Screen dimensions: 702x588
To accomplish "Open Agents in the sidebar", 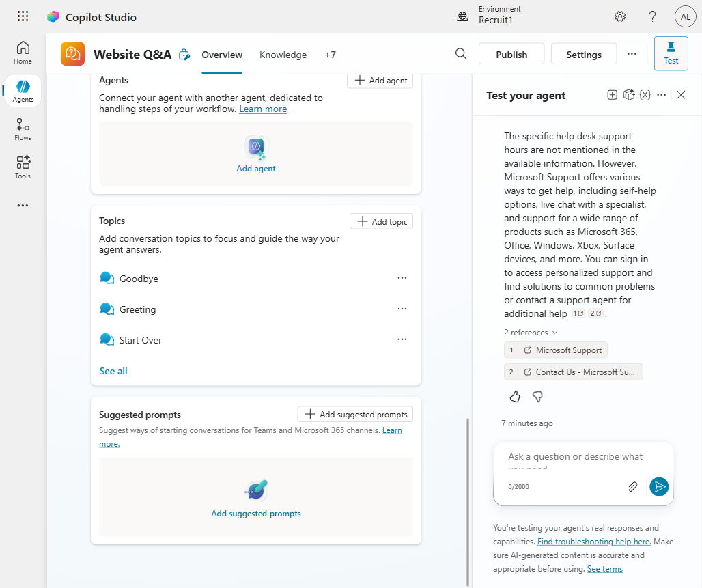I will click(23, 91).
